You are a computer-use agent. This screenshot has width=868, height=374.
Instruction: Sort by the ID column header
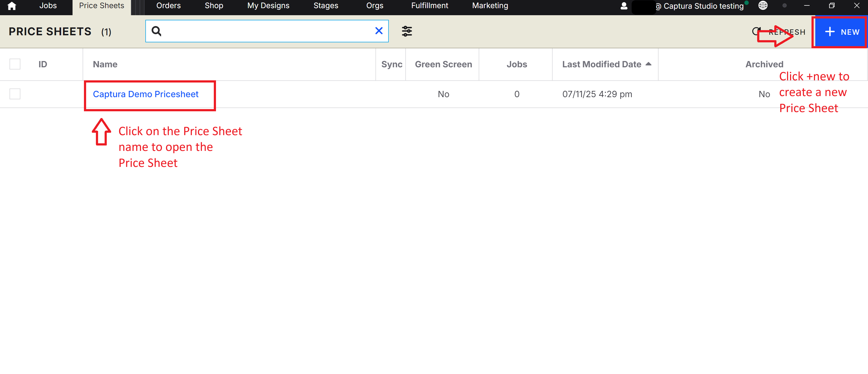[x=43, y=64]
